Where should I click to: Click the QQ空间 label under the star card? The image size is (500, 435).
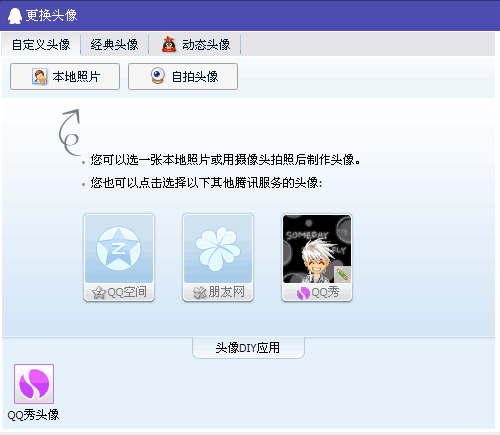click(119, 292)
